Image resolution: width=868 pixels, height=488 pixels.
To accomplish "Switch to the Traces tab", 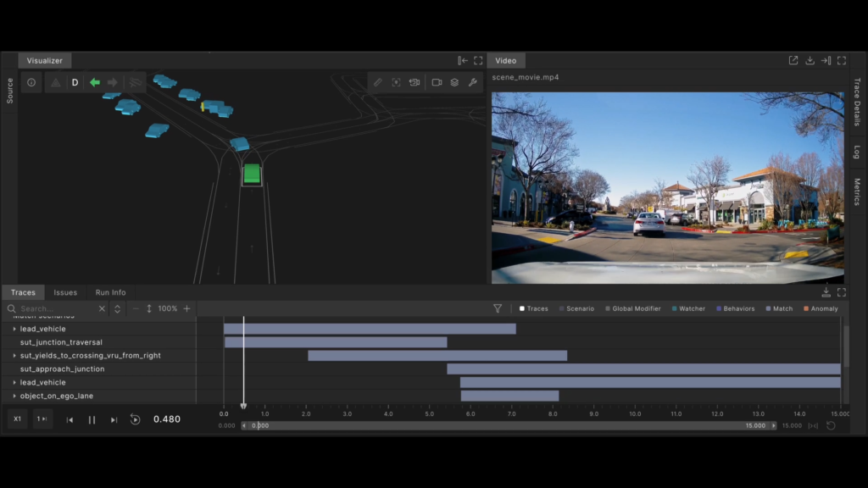I will coord(23,292).
